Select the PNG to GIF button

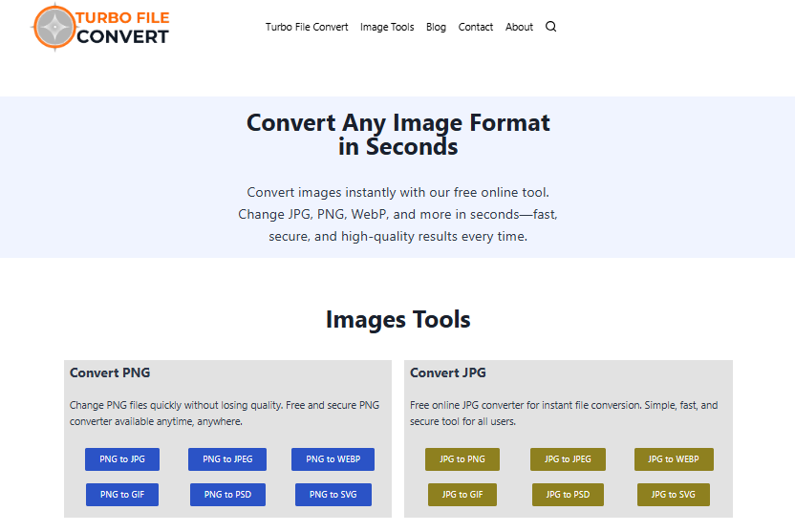[x=122, y=495]
